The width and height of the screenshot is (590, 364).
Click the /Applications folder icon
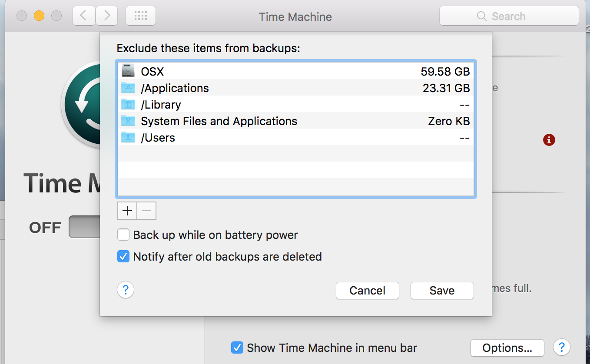click(x=128, y=88)
